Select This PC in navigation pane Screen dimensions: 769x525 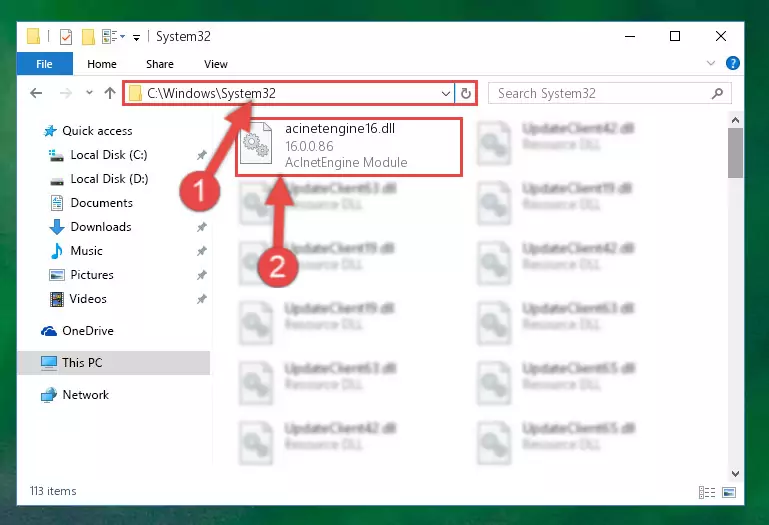(114, 363)
